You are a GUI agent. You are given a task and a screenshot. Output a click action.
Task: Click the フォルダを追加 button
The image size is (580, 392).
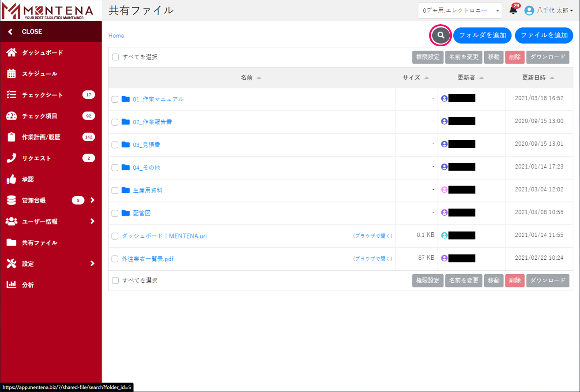coord(482,35)
